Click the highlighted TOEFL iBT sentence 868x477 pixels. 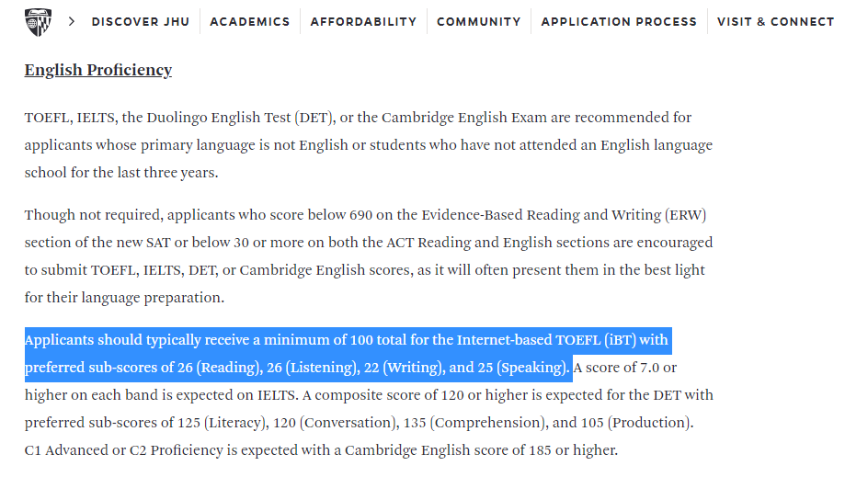pos(348,354)
